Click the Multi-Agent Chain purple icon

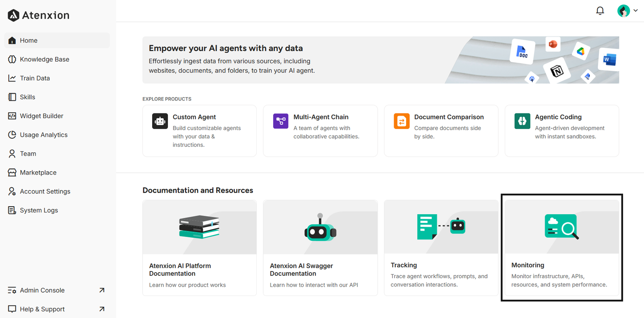coord(281,121)
